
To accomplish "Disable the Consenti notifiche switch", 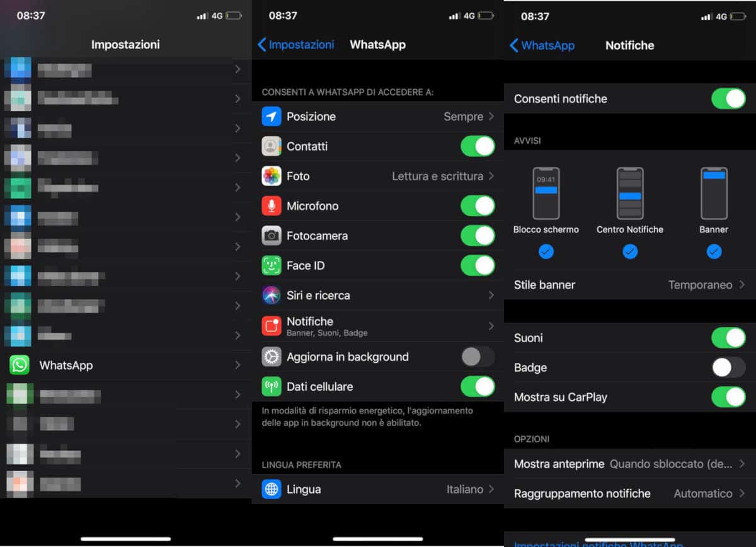I will (728, 98).
